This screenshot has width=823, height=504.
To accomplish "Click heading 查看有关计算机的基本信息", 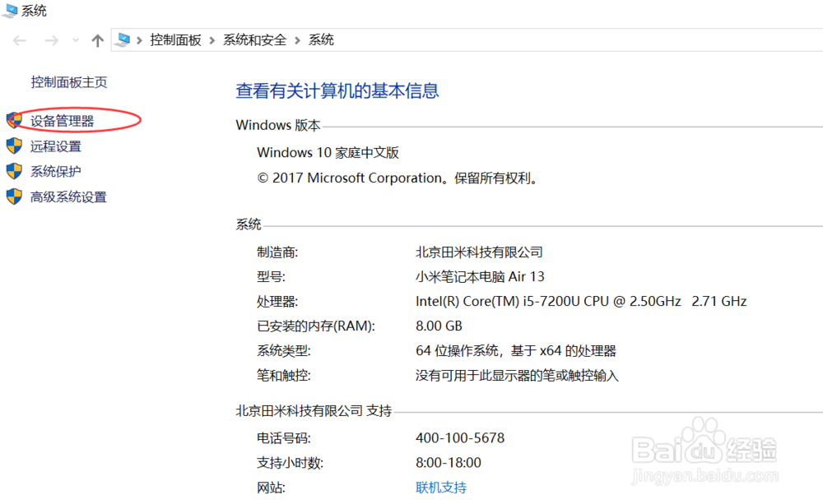I will (x=337, y=91).
